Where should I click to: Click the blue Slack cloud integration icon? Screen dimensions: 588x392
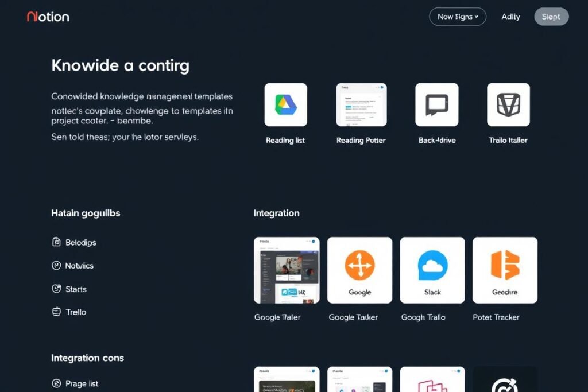[x=432, y=266]
